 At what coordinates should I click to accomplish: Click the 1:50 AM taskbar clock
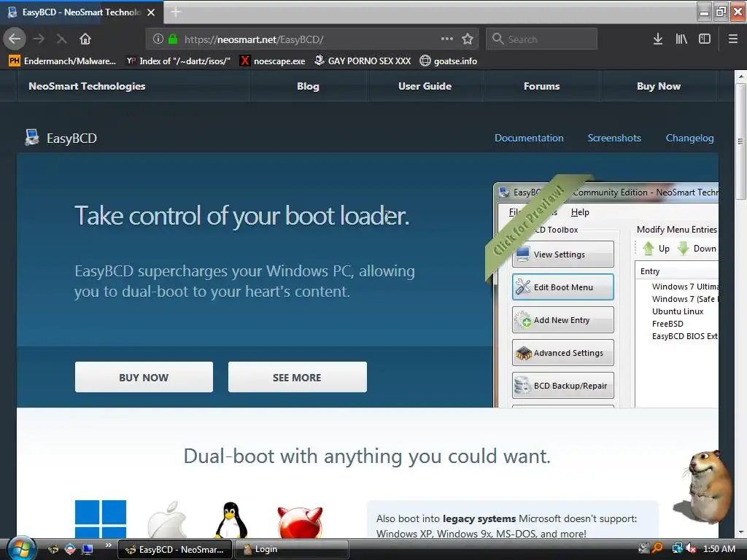[719, 549]
